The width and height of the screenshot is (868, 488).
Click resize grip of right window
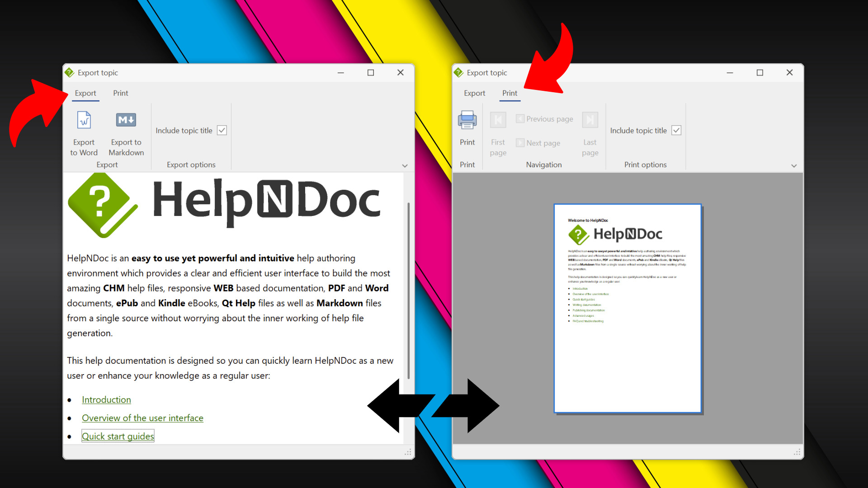(797, 452)
